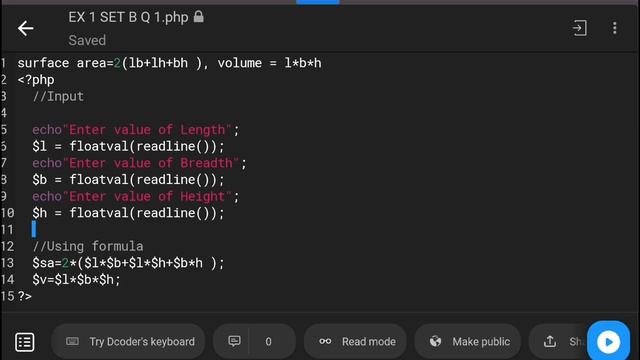Toggle Read mode

click(x=355, y=341)
